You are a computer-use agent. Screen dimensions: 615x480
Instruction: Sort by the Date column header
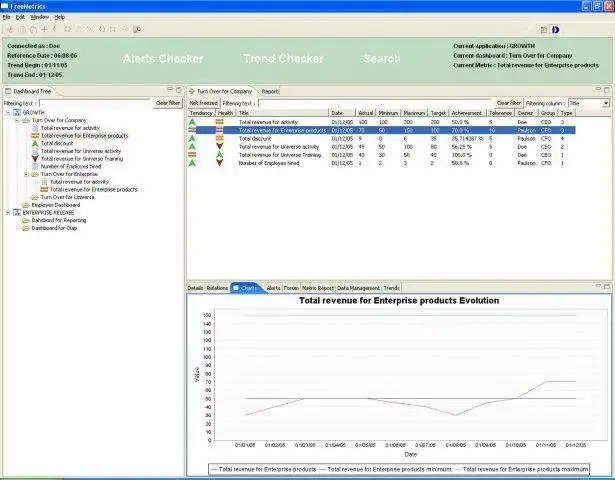coord(342,113)
